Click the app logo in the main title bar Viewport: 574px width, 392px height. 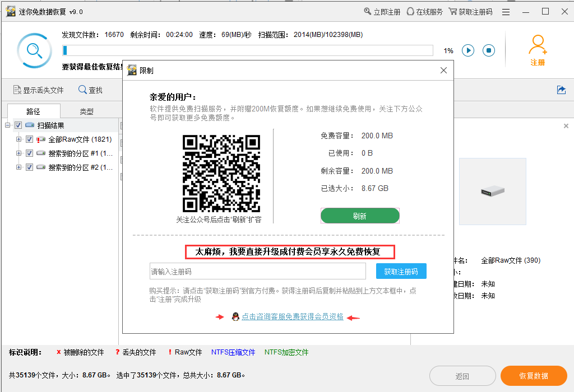[x=11, y=12]
